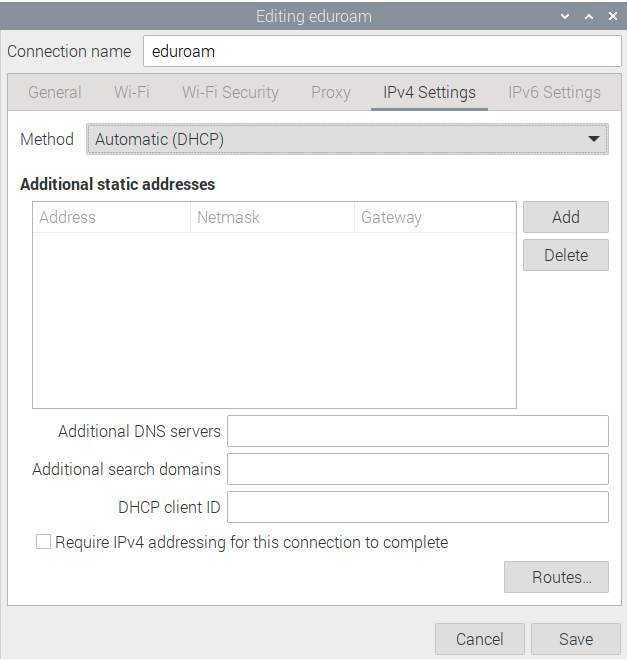Minimize the Editing eduroam window
Image resolution: width=627 pixels, height=661 pixels.
pyautogui.click(x=567, y=17)
